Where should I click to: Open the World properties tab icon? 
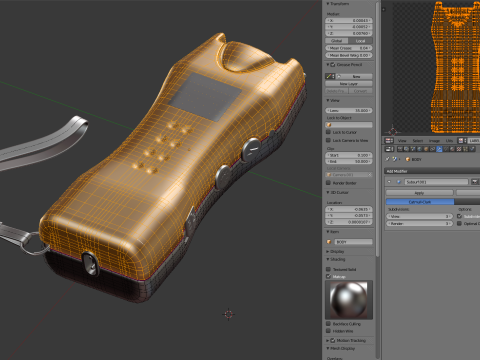coord(419,149)
